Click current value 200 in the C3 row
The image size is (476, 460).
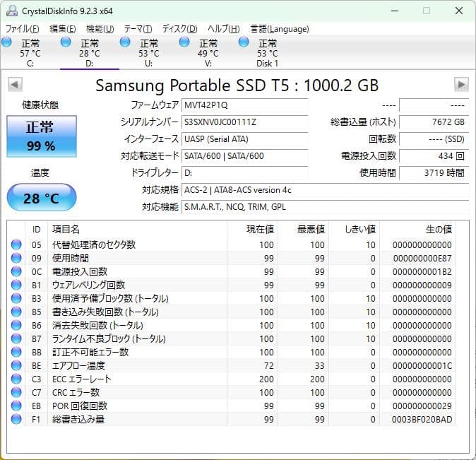click(x=266, y=379)
